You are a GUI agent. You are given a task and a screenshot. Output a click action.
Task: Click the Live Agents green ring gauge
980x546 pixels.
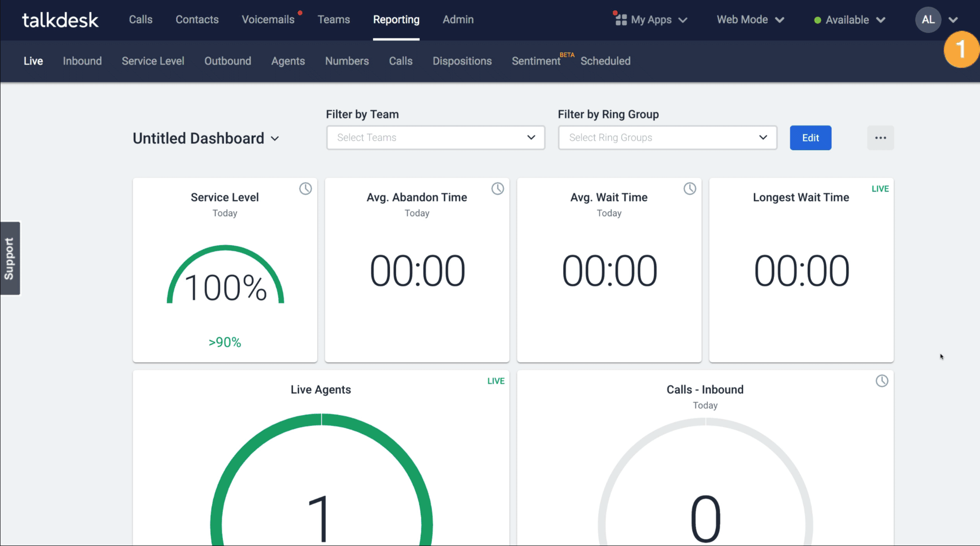[321, 479]
